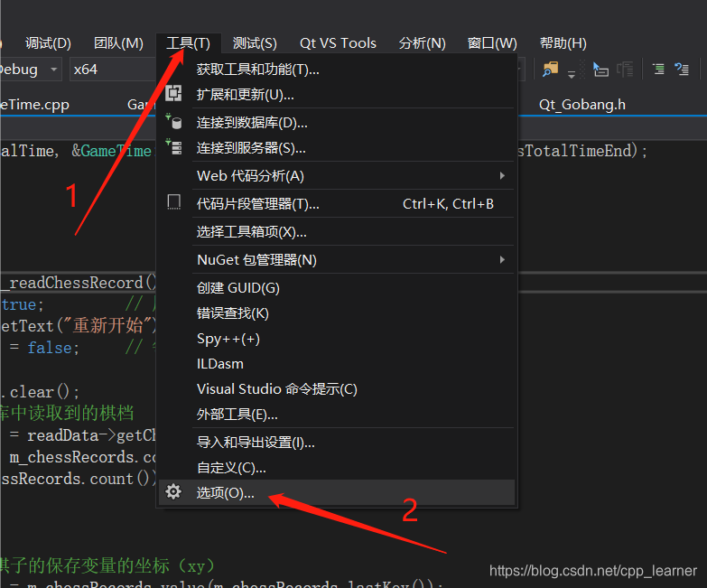Screen dimensions: 707x588
Task: Choose 错误查找(K) menu entry
Action: 338,313
